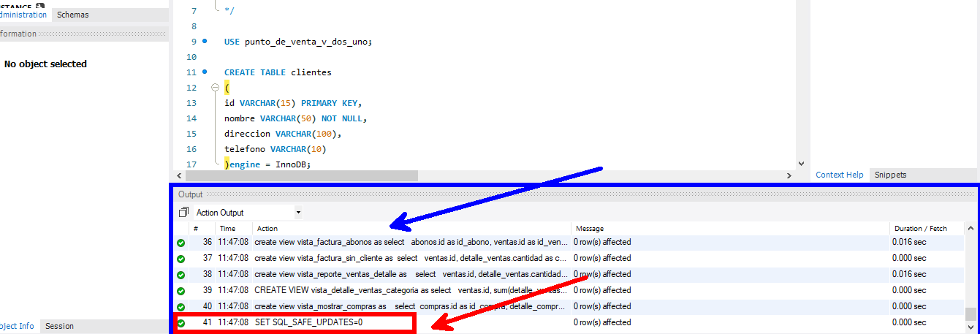The width and height of the screenshot is (980, 334).
Task: Click green success icon for row 36
Action: click(181, 243)
